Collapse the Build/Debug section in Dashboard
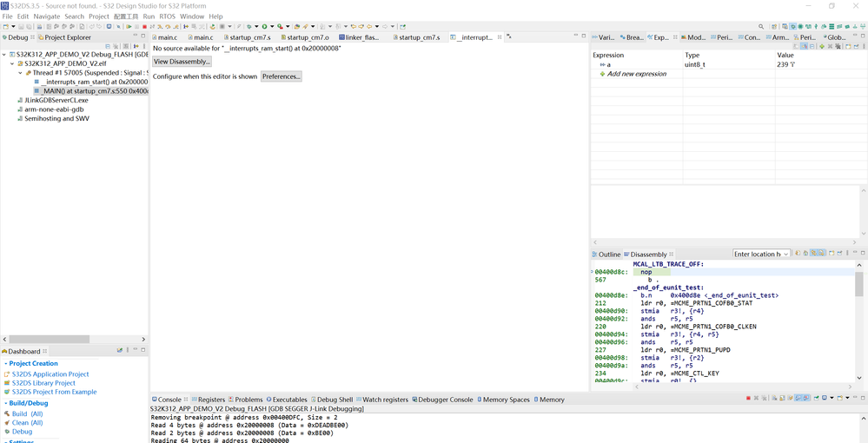 click(5, 404)
